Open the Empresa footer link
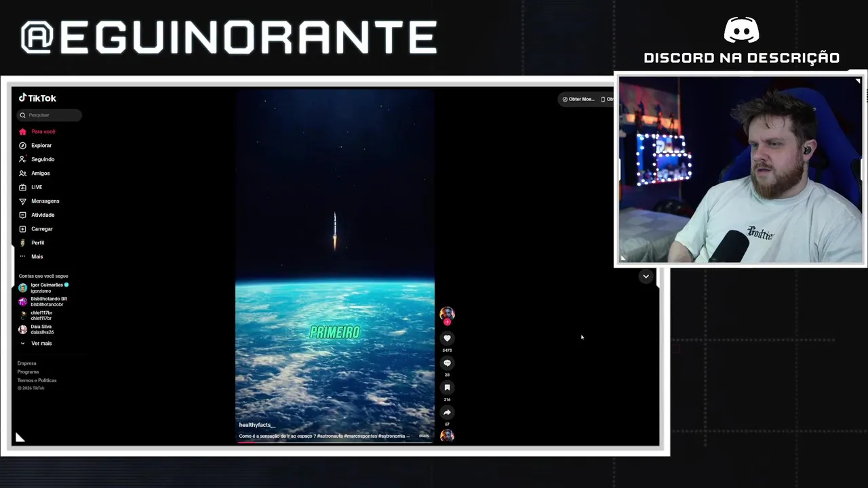Viewport: 868px width, 488px height. 27,363
